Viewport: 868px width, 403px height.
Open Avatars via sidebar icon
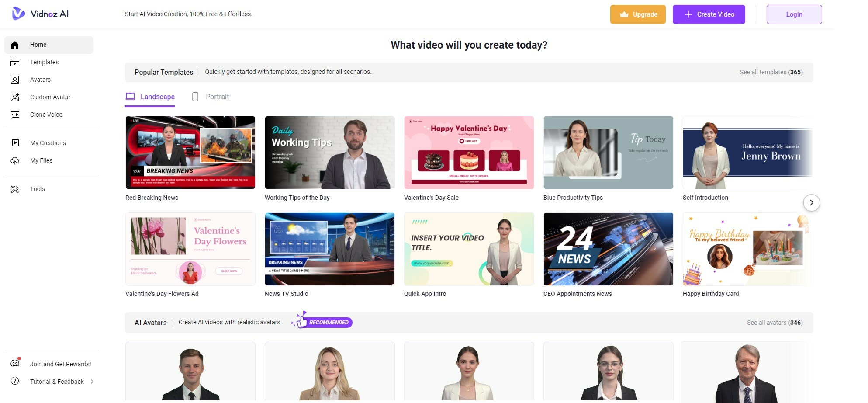coord(15,80)
